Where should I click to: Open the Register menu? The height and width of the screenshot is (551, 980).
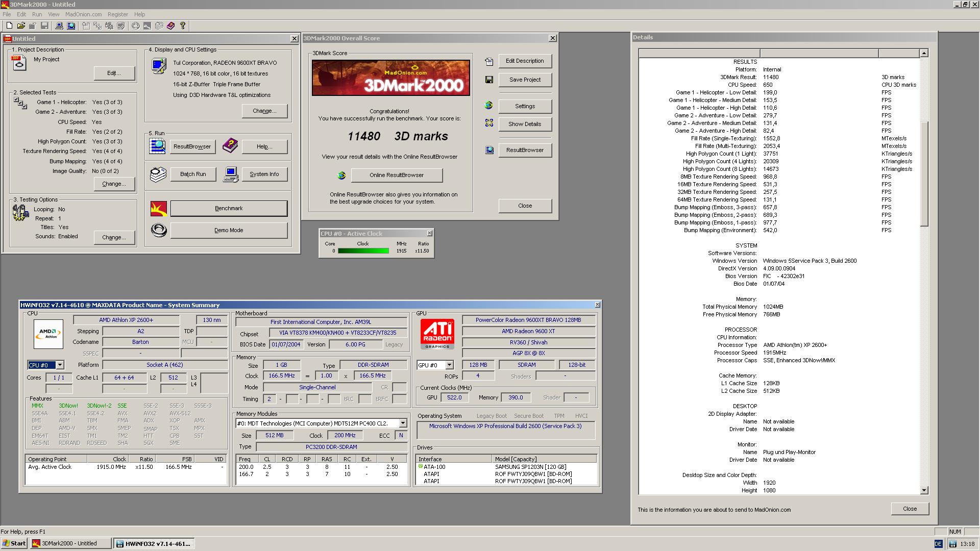(118, 14)
